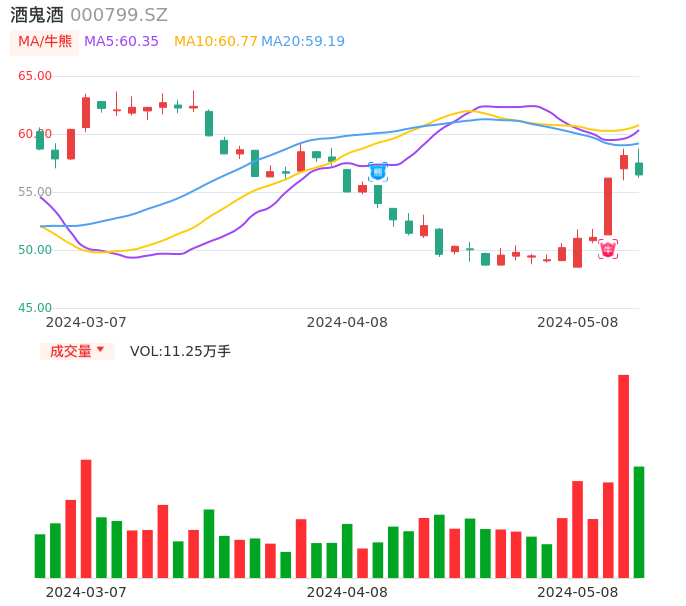Image resolution: width=686 pixels, height=606 pixels.
Task: Click the 50.00 price axis label
Action: tap(35, 250)
